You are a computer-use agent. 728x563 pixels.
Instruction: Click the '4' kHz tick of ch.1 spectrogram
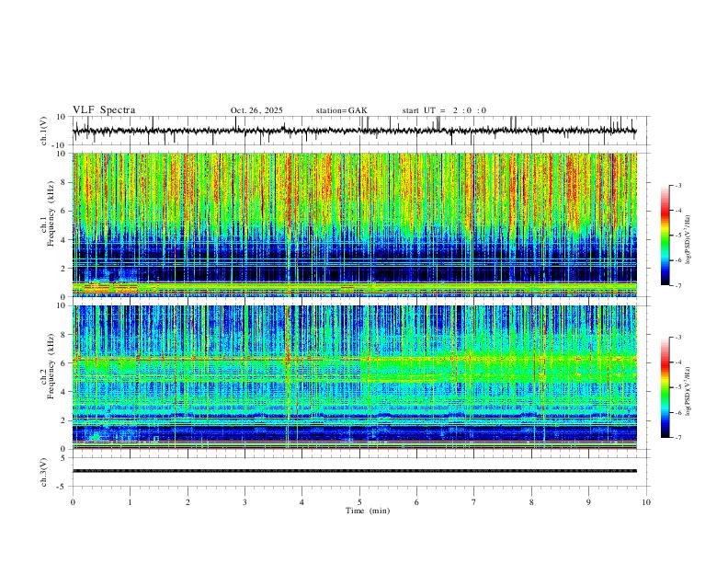63,240
